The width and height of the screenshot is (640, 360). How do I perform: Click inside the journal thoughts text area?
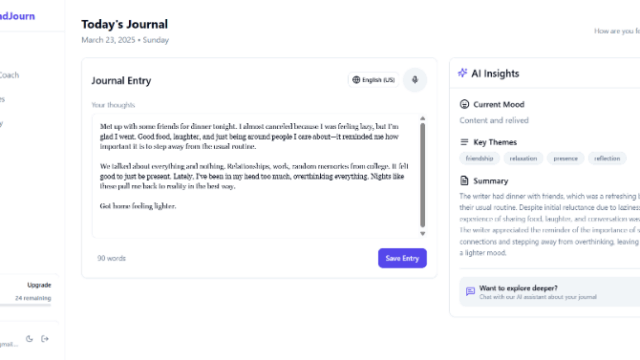[x=256, y=176]
